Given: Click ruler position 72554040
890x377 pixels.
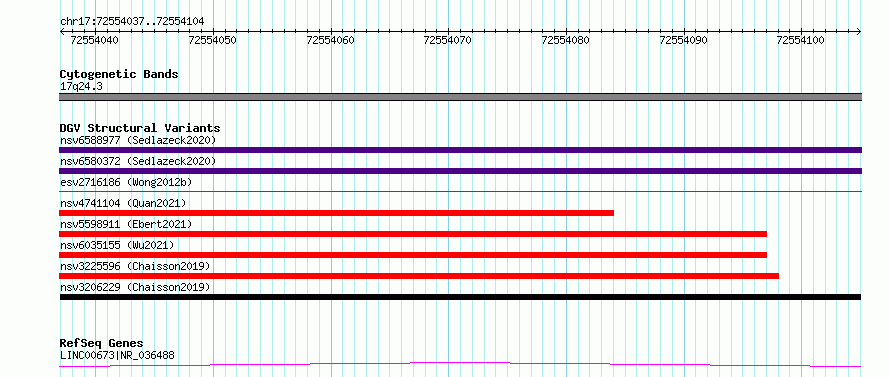Looking at the screenshot, I should (95, 40).
